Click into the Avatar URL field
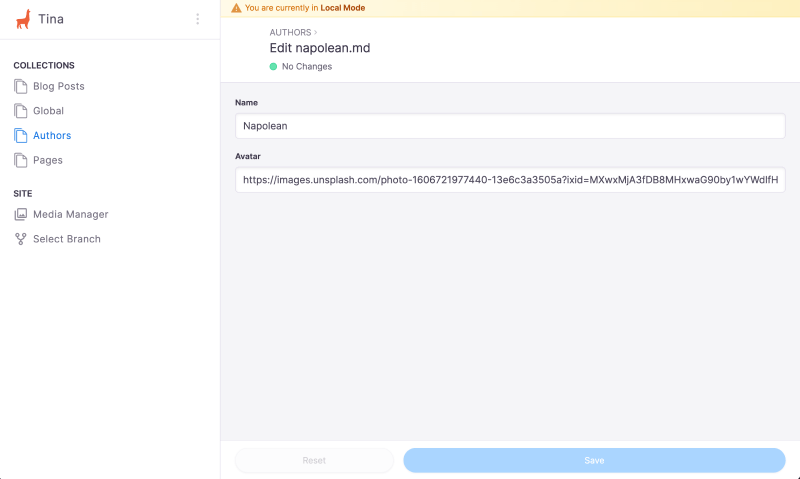The width and height of the screenshot is (800, 479). 510,180
